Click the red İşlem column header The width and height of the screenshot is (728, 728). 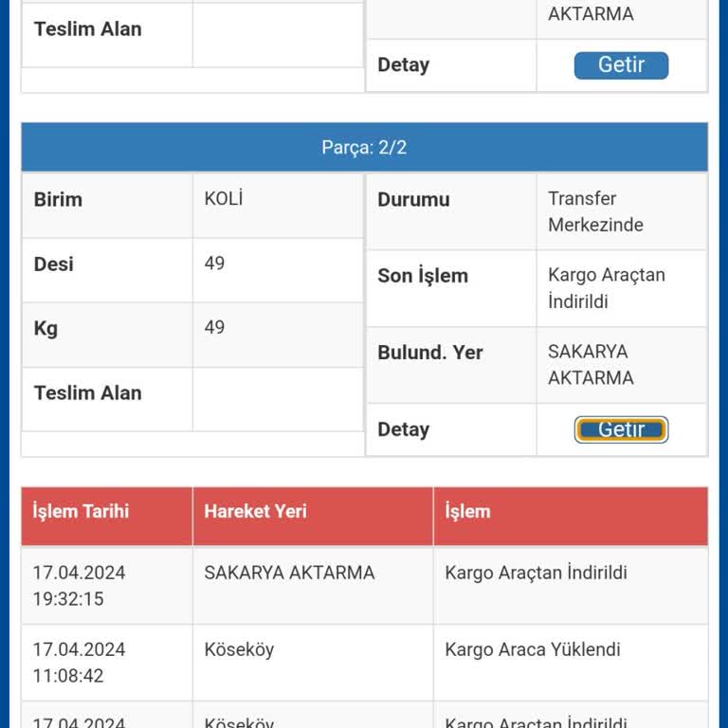(571, 516)
